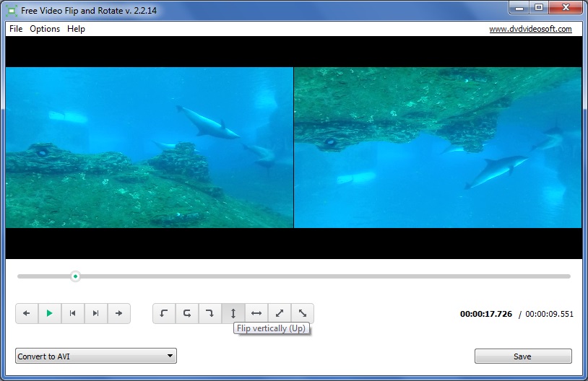Expand the Convert to AVI dropdown
The image size is (588, 381).
click(x=96, y=356)
